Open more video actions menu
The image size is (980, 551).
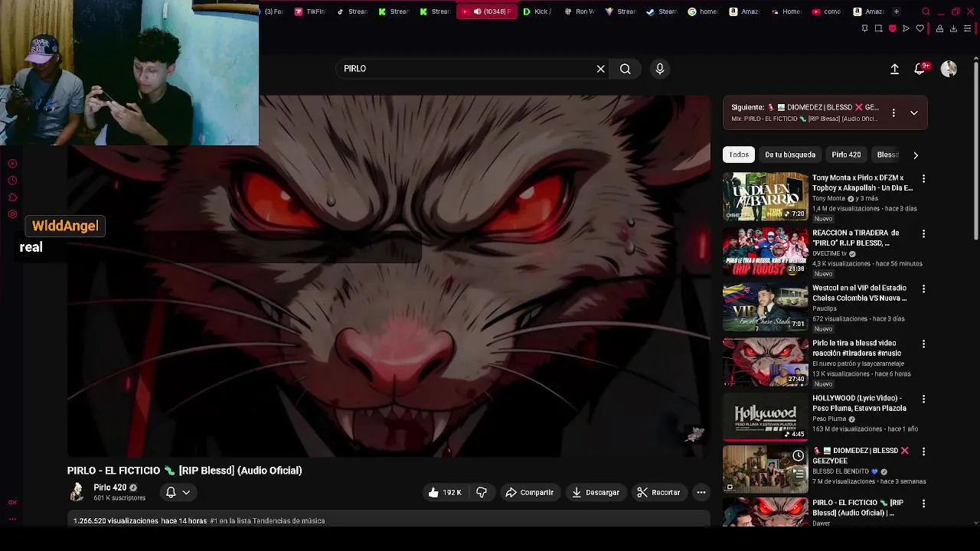click(x=701, y=493)
